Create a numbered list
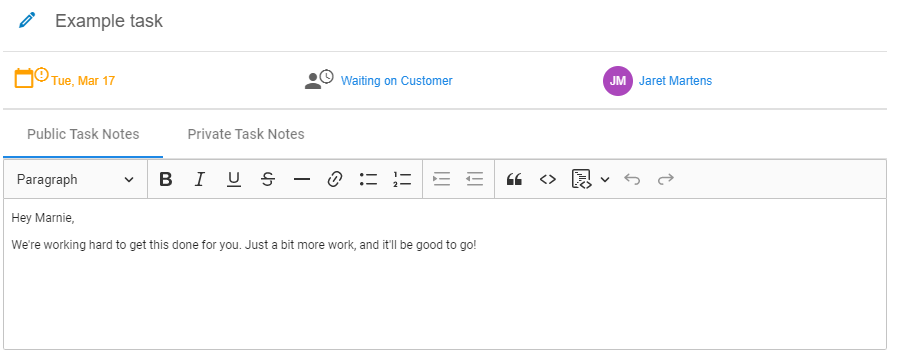Image resolution: width=915 pixels, height=362 pixels. click(402, 179)
